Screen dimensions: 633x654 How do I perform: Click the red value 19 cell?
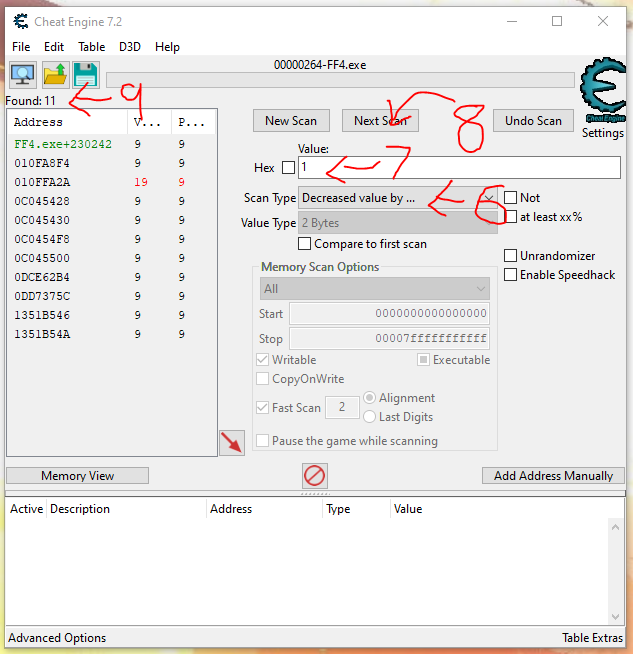pos(141,182)
